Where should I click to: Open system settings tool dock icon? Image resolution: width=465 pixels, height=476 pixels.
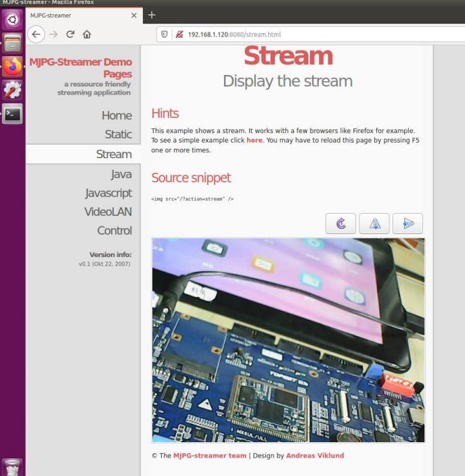coord(12,90)
